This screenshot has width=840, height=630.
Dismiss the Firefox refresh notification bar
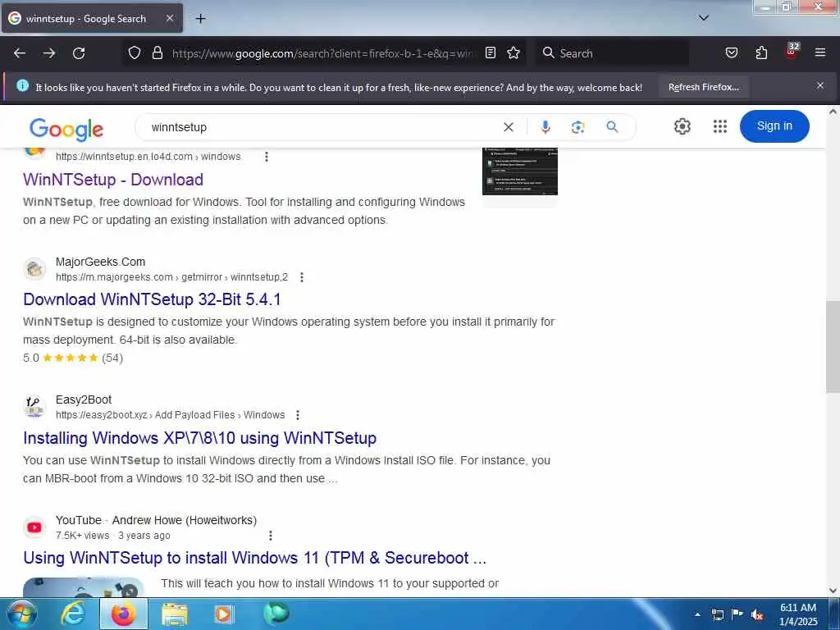coord(820,85)
